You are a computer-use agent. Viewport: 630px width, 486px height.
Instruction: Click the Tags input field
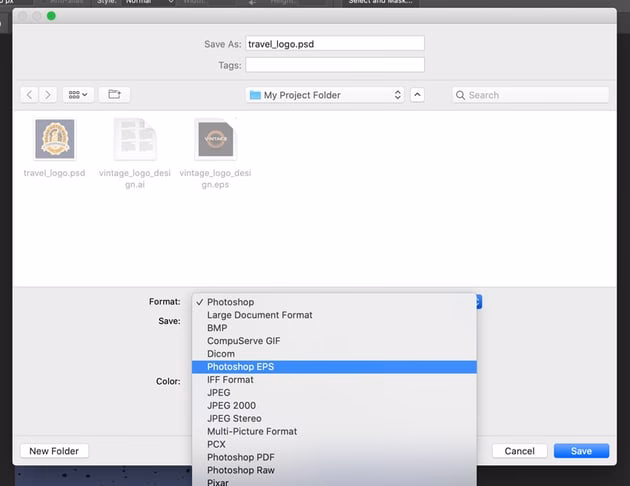click(335, 65)
